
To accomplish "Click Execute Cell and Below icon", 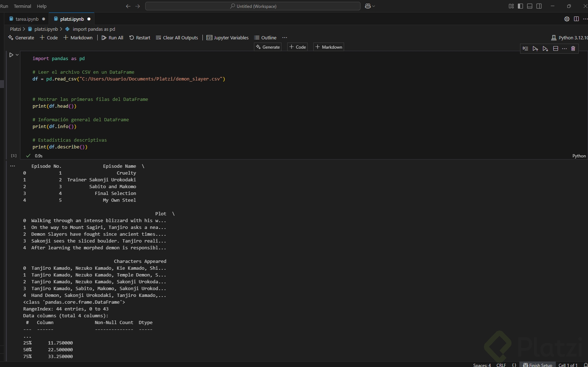I will 545,49.
